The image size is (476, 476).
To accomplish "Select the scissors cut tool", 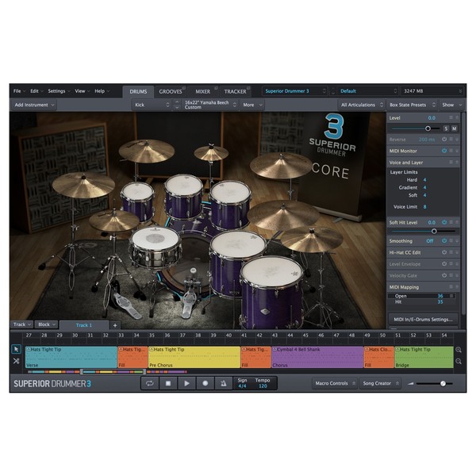I will click(16, 361).
